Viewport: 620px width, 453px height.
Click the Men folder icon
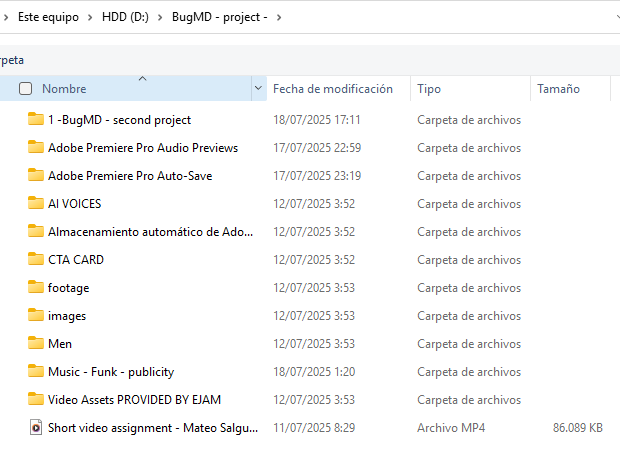[36, 343]
